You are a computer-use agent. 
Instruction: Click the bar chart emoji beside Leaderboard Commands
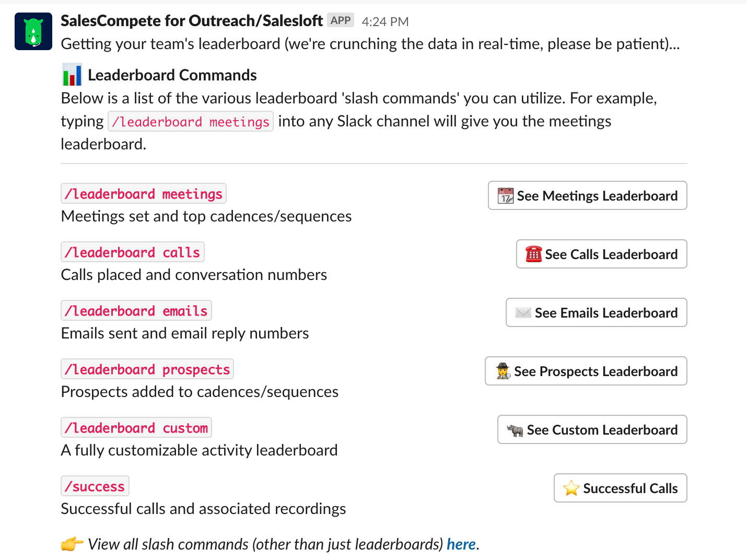pyautogui.click(x=72, y=75)
